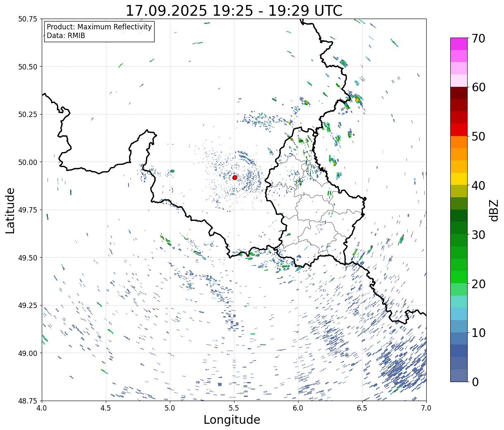This screenshot has height=430, width=504.
Task: Click the longitude tick label 7.0
Action: point(426,408)
